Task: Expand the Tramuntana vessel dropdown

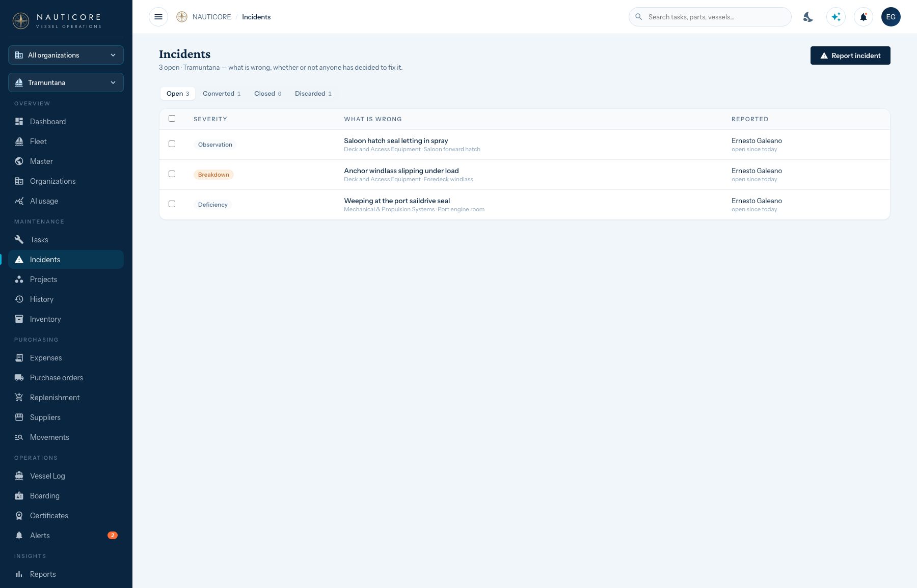Action: [66, 82]
